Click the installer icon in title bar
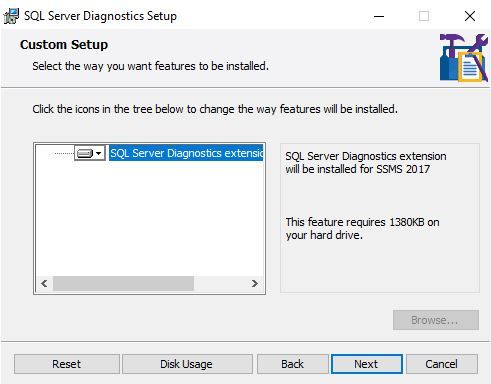The image size is (491, 384). pos(11,16)
